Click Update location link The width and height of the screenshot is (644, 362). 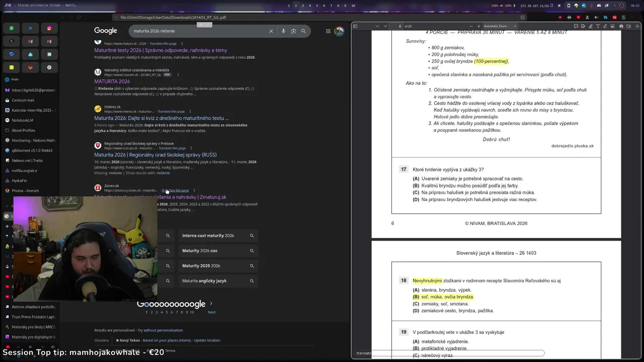[207, 340]
